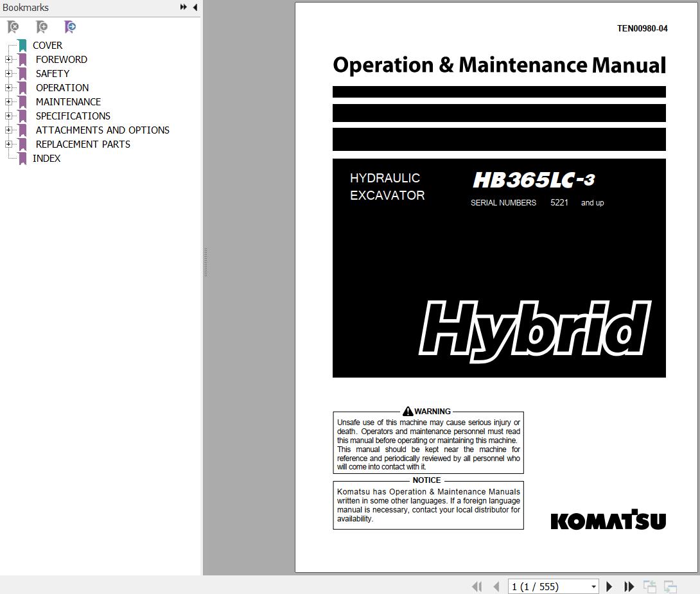This screenshot has width=700, height=594.
Task: Open the MAINTENANCE bookmark
Action: (68, 101)
